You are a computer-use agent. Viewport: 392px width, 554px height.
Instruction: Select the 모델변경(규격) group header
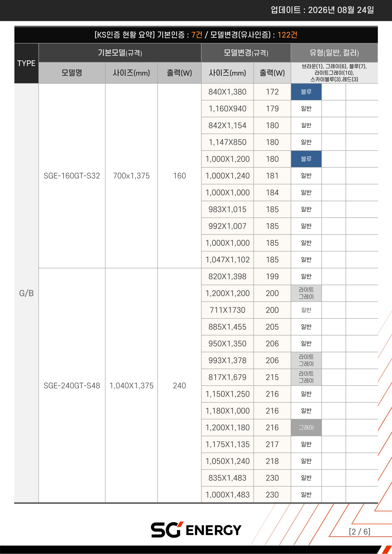click(246, 53)
